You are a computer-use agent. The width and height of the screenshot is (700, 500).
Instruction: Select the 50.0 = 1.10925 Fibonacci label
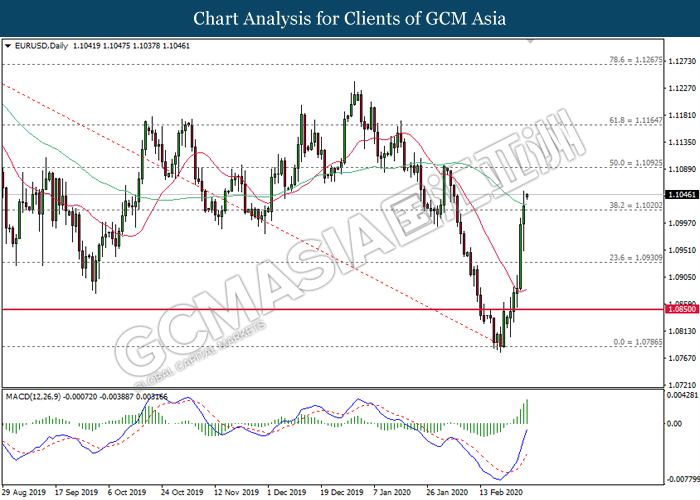coord(636,163)
